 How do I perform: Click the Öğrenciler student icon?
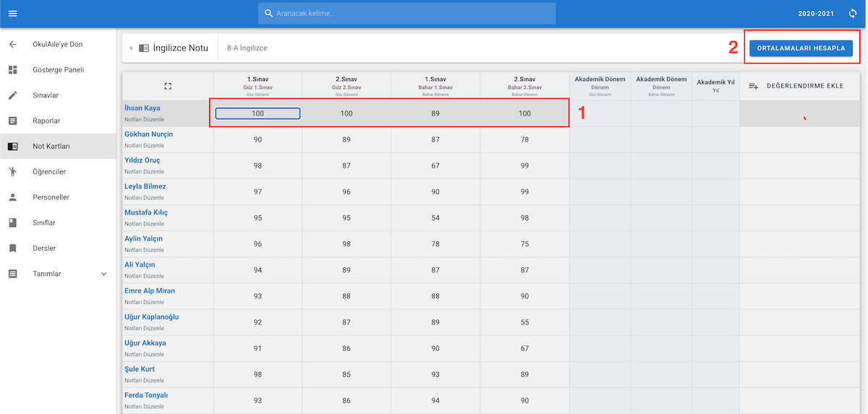(13, 172)
